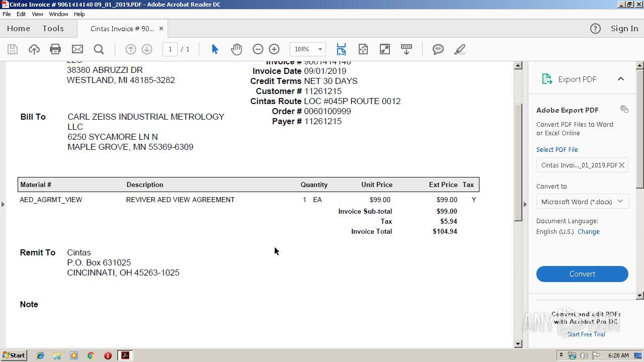Add a comment with the speech bubble icon
The width and height of the screenshot is (644, 362).
(438, 49)
